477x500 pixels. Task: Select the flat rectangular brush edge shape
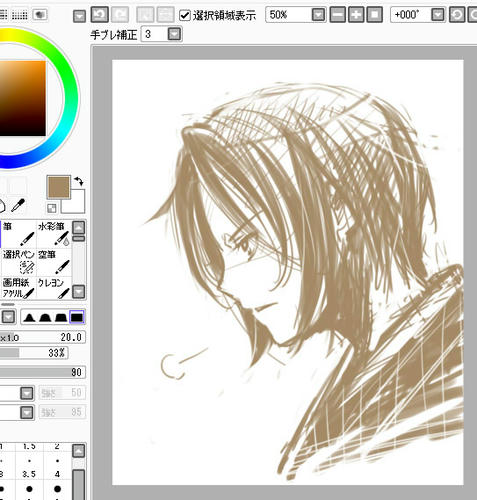click(x=77, y=317)
